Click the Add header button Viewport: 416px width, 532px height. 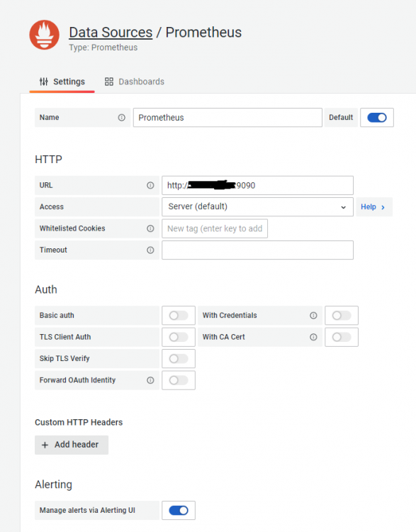pos(72,445)
